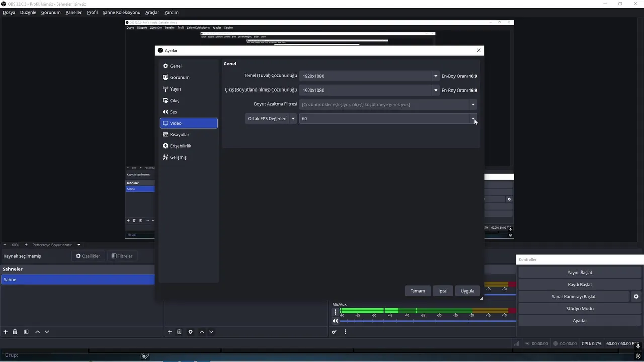Move the scene down with the arrow
Image resolution: width=644 pixels, height=362 pixels.
coord(47,332)
